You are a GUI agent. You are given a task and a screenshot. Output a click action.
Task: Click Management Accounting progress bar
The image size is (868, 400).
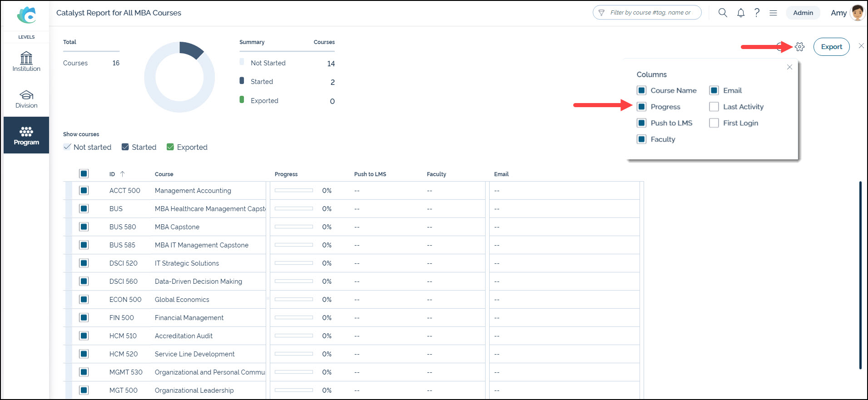(x=294, y=190)
